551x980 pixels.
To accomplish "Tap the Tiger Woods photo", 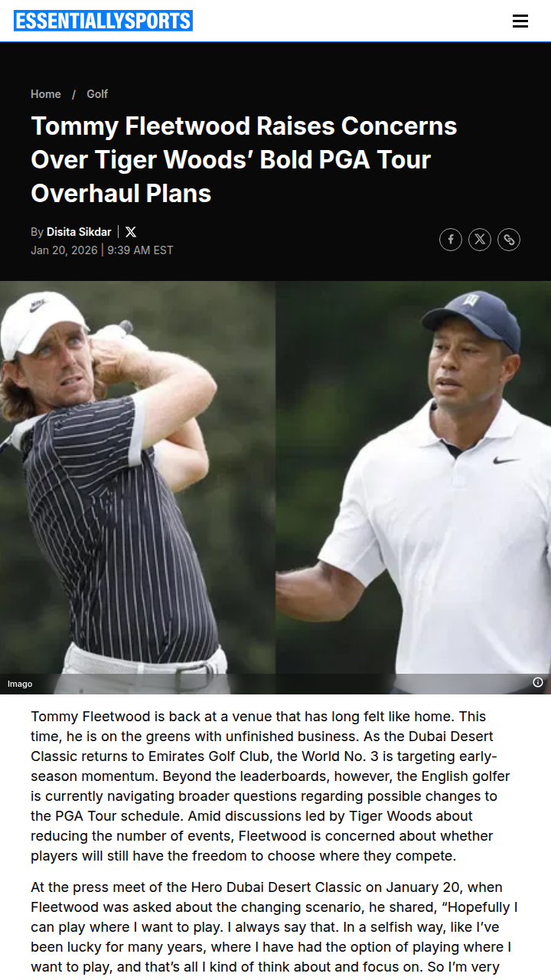I will click(413, 488).
